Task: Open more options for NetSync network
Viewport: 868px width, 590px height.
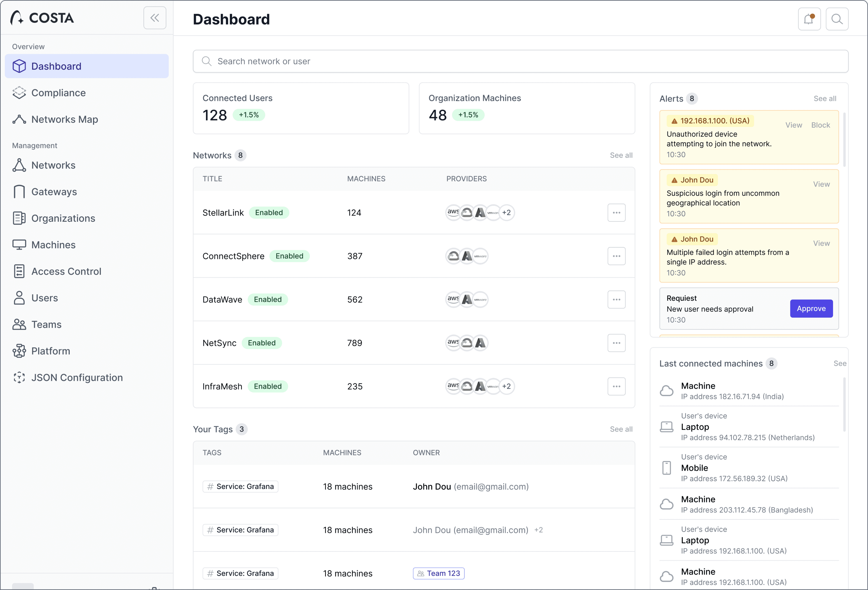Action: click(x=616, y=343)
